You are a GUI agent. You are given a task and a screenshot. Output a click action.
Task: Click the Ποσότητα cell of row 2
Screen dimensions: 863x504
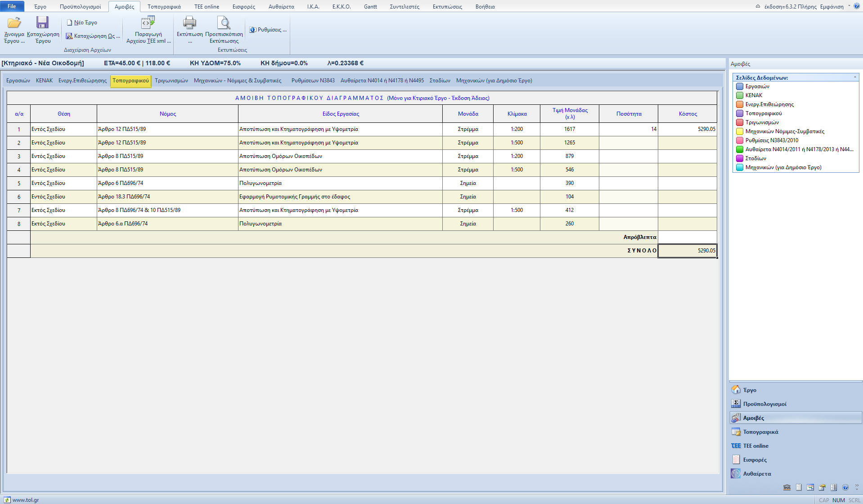[628, 143]
